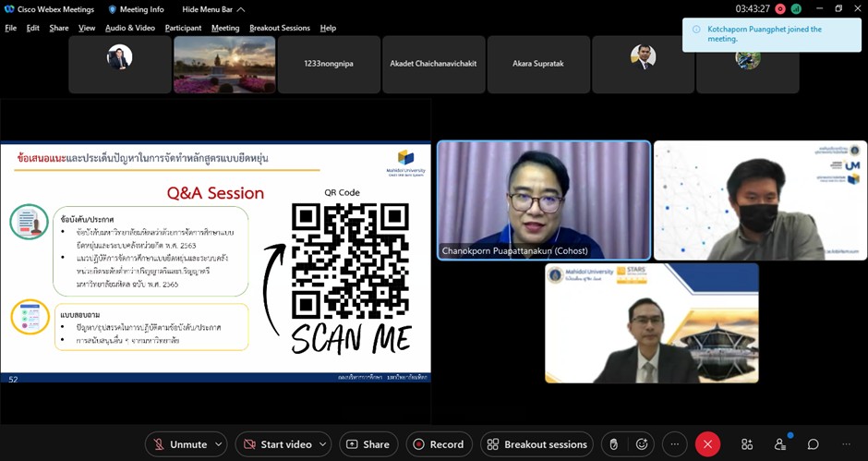Click the Meeting Info shield icon

(x=114, y=9)
